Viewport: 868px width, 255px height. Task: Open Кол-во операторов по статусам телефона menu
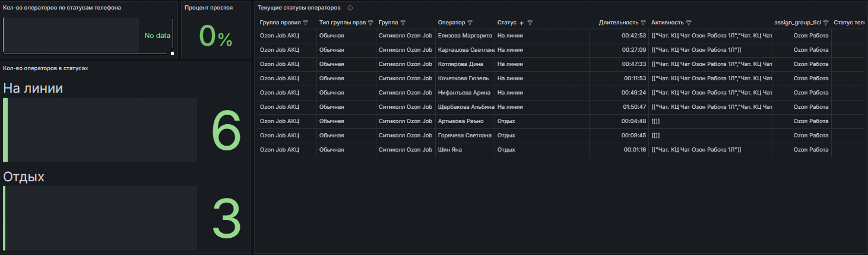62,8
